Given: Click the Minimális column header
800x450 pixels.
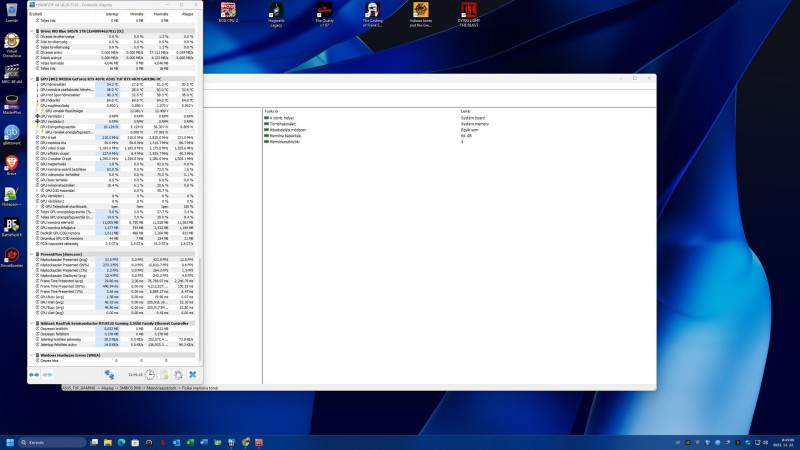Looking at the screenshot, I should tap(134, 14).
